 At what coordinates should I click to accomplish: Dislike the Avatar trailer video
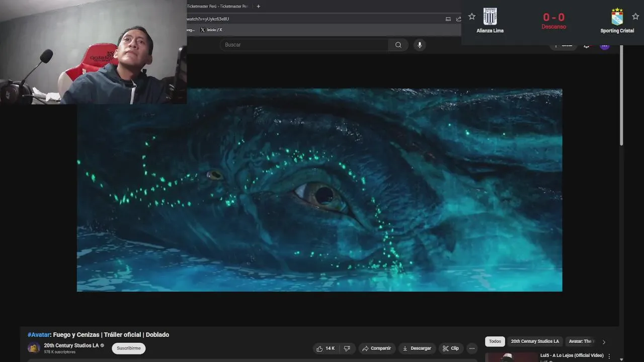(347, 348)
